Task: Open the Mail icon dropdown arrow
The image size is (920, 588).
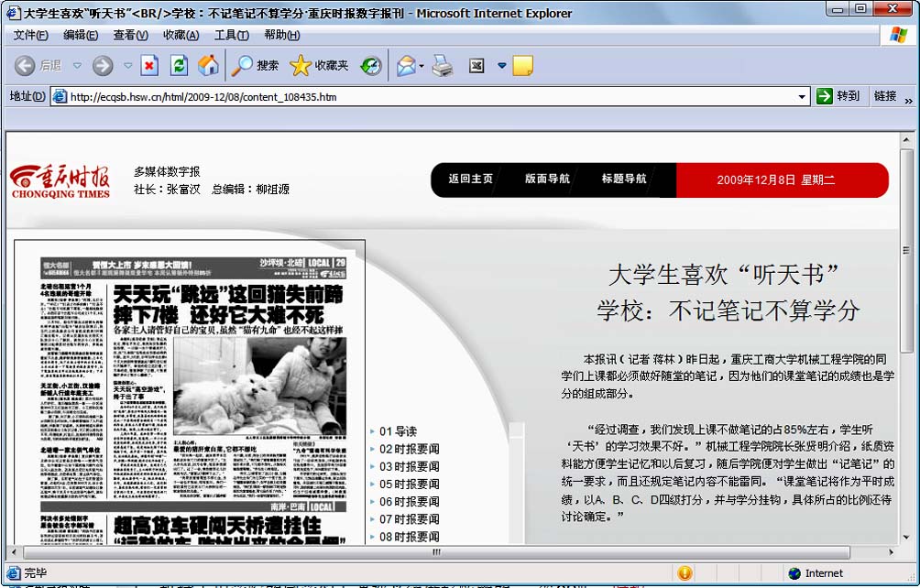Action: click(x=422, y=66)
